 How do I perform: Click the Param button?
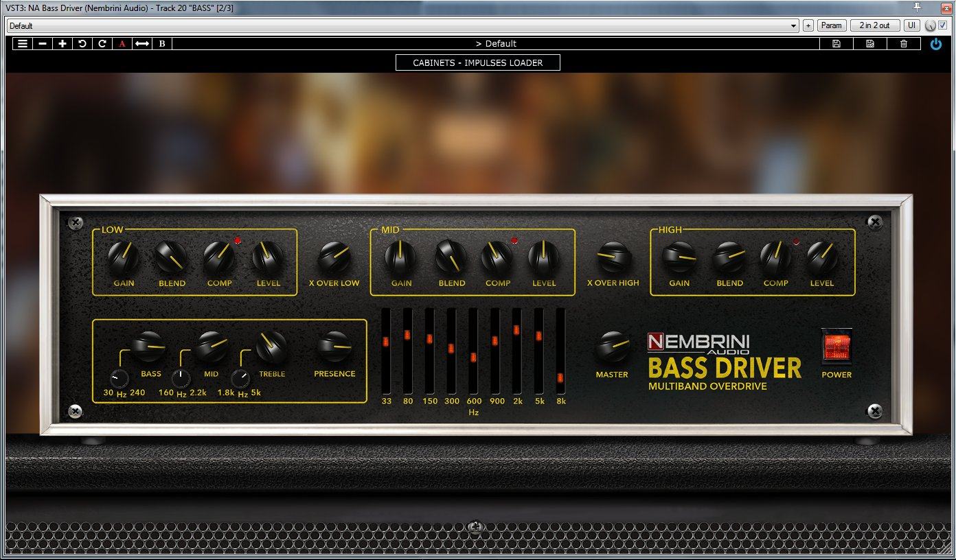831,25
